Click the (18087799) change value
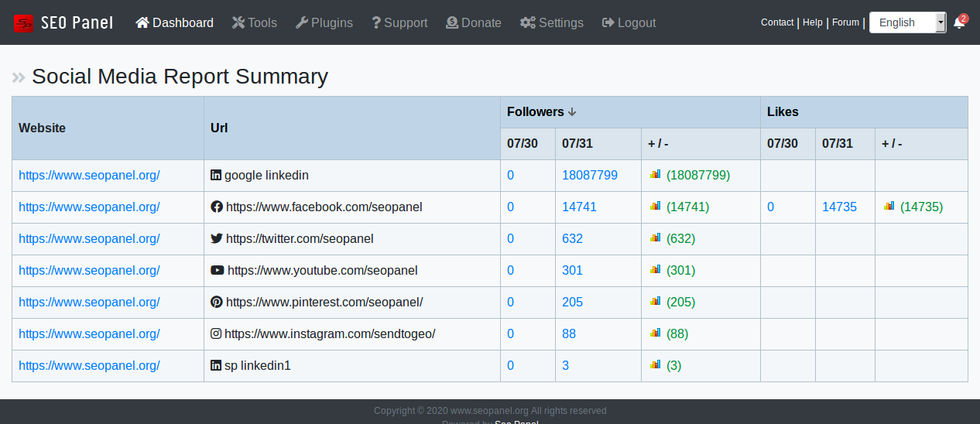Viewport: 980px width, 424px height. click(x=698, y=176)
